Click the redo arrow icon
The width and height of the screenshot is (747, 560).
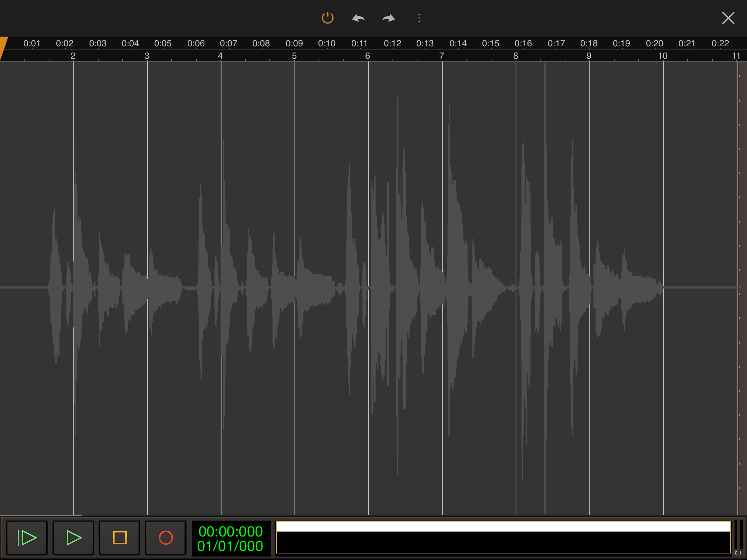coord(389,18)
